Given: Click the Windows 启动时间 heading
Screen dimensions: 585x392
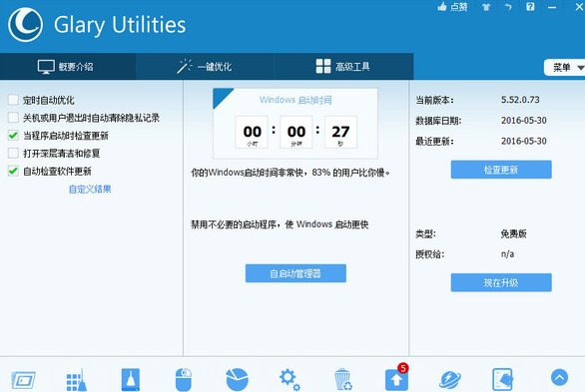Looking at the screenshot, I should pos(295,100).
